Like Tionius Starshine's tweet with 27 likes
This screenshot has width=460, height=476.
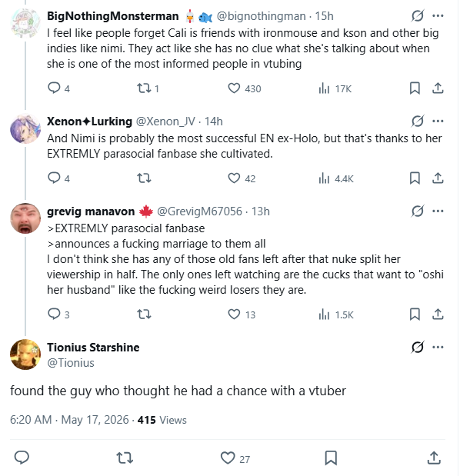point(235,458)
